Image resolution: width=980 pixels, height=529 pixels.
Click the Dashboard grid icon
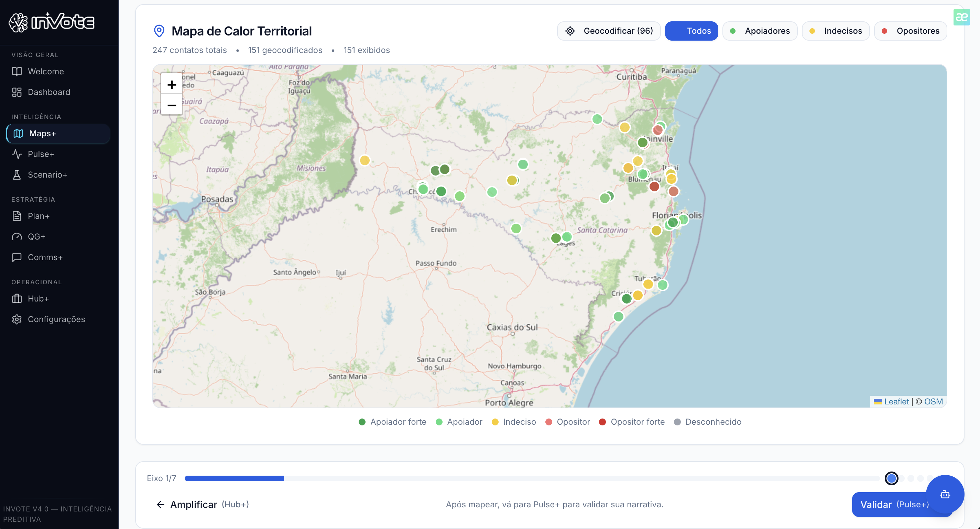pyautogui.click(x=17, y=92)
